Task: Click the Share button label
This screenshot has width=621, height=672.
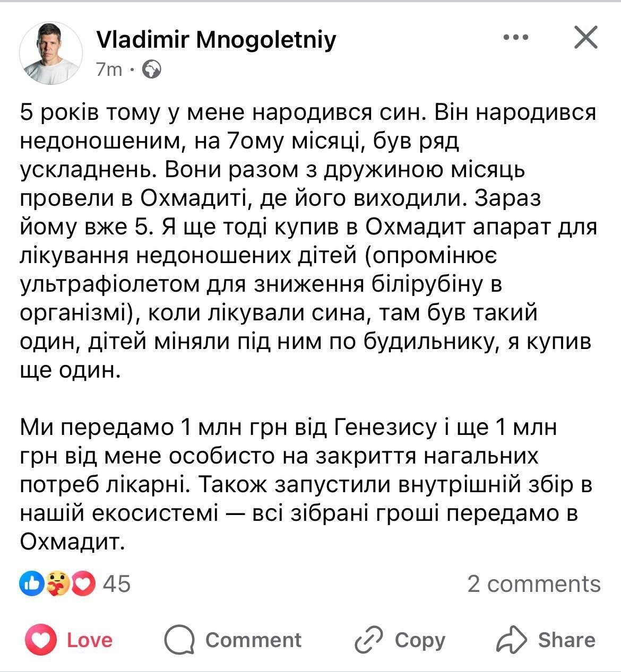Action: click(566, 640)
